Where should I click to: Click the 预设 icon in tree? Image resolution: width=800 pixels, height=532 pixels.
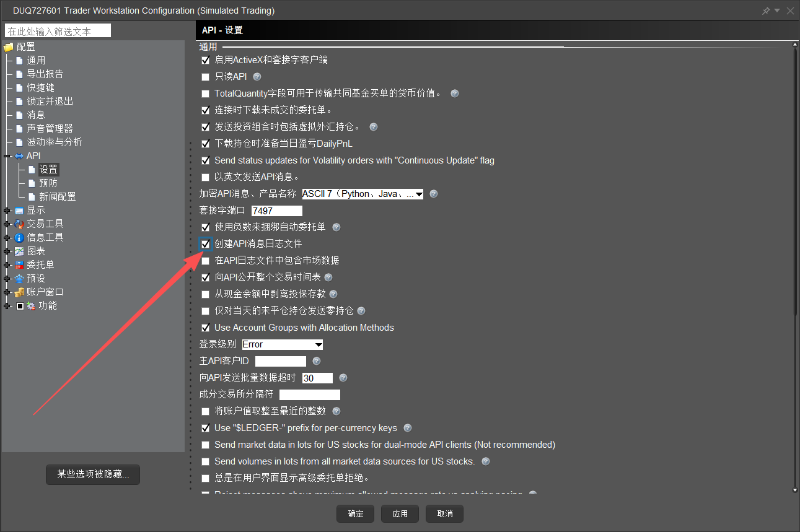[19, 279]
